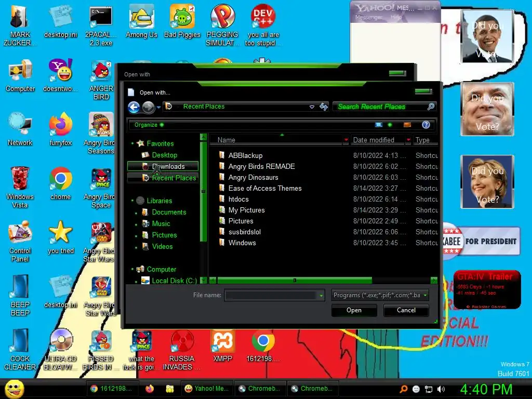Viewport: 532px width, 399px height.
Task: Click the Cancel button
Action: [x=406, y=310]
